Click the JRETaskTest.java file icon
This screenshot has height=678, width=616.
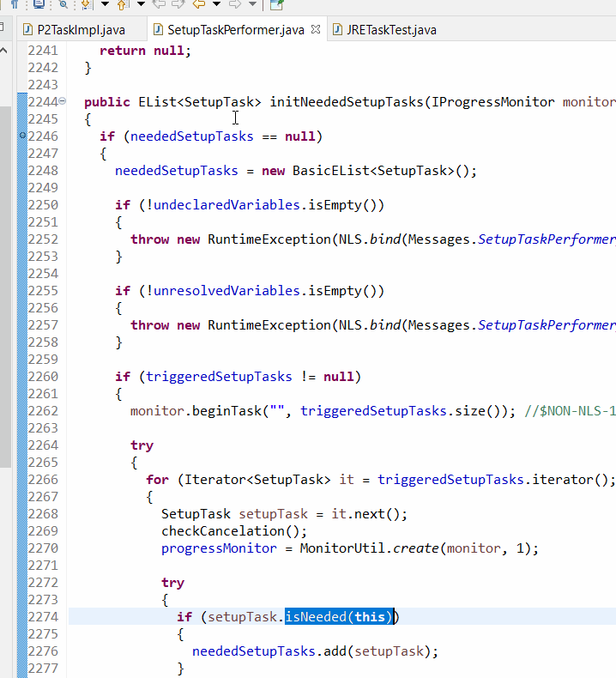(337, 29)
